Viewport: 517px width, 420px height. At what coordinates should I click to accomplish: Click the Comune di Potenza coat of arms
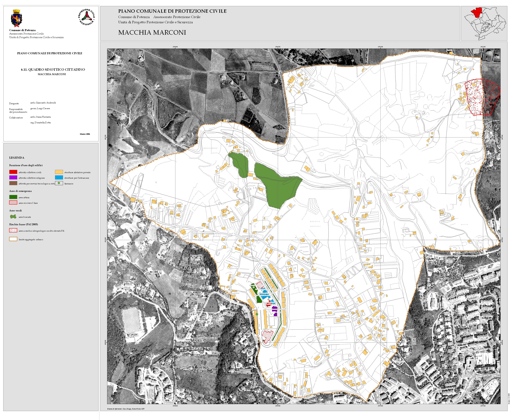point(16,18)
